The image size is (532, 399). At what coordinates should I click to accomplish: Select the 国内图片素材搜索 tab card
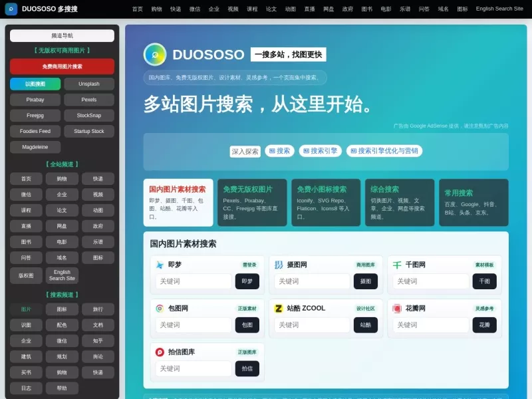[x=178, y=203]
